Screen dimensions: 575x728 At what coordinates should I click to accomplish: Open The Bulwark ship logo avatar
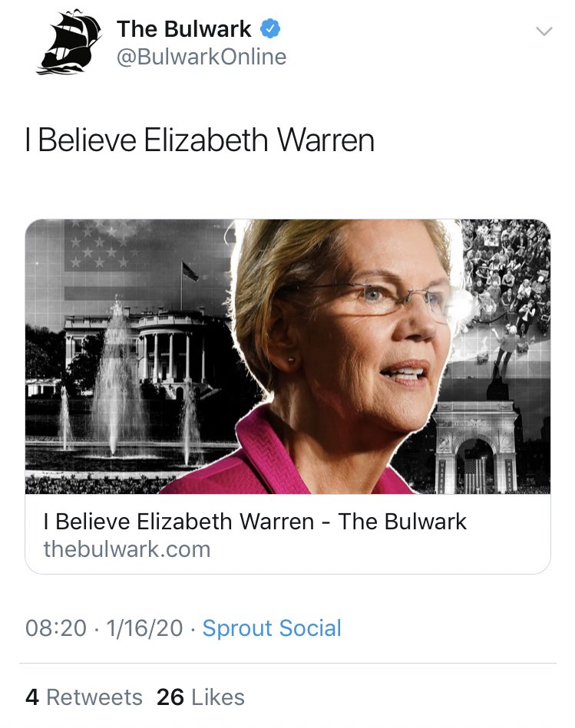[x=69, y=42]
